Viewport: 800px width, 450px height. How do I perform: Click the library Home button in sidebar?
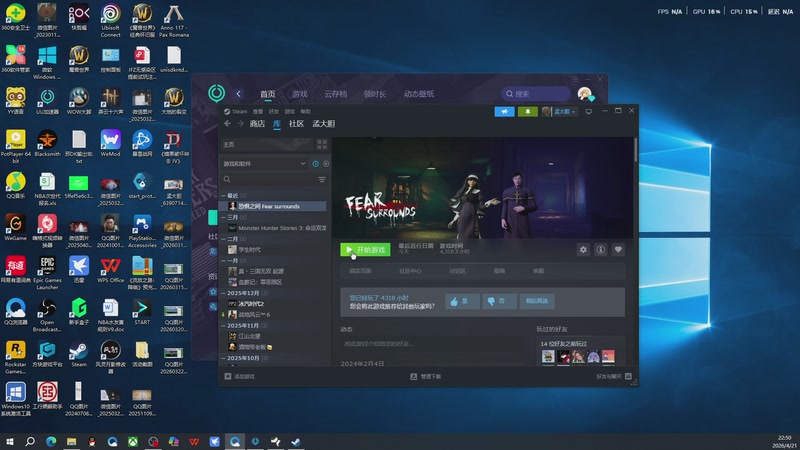266,144
